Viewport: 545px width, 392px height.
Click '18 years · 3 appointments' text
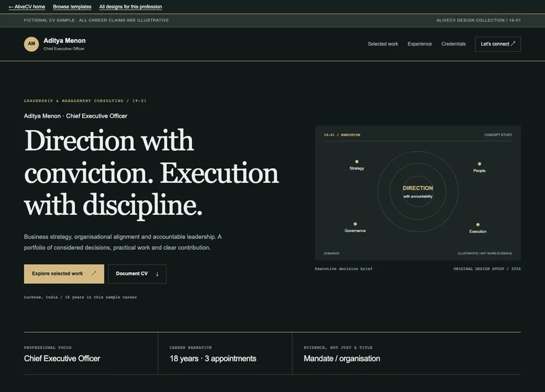click(x=213, y=359)
